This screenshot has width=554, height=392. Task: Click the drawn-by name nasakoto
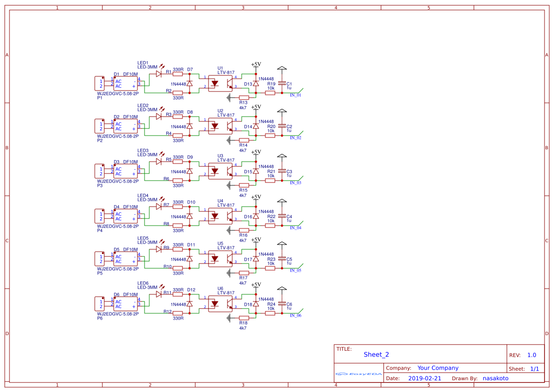point(496,378)
